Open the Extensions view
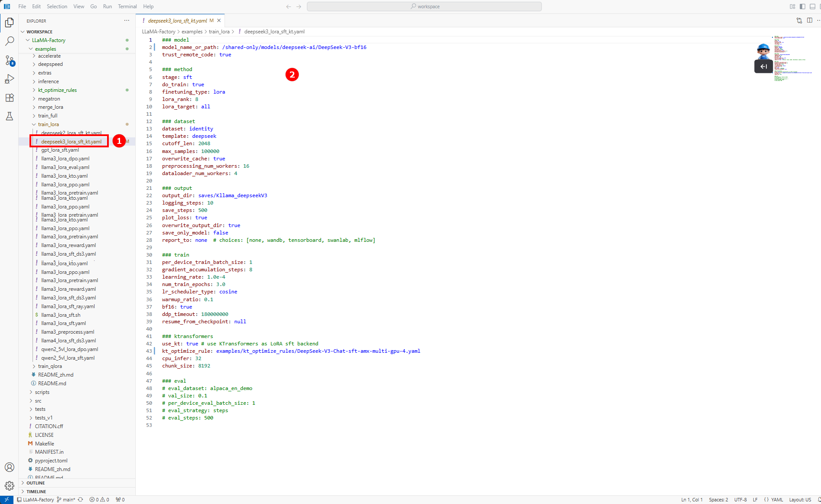The height and width of the screenshot is (504, 821). coord(10,98)
